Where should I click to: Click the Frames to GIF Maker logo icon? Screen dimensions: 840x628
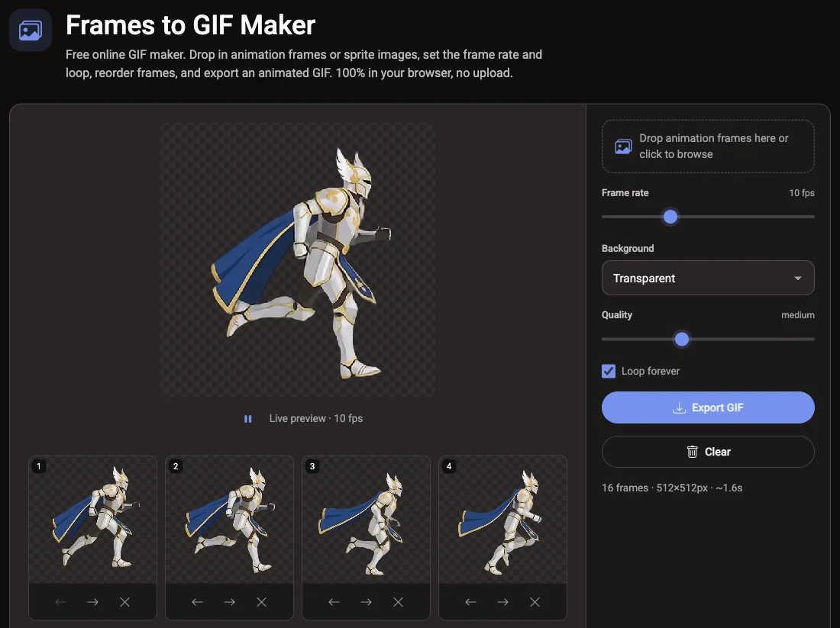click(31, 31)
